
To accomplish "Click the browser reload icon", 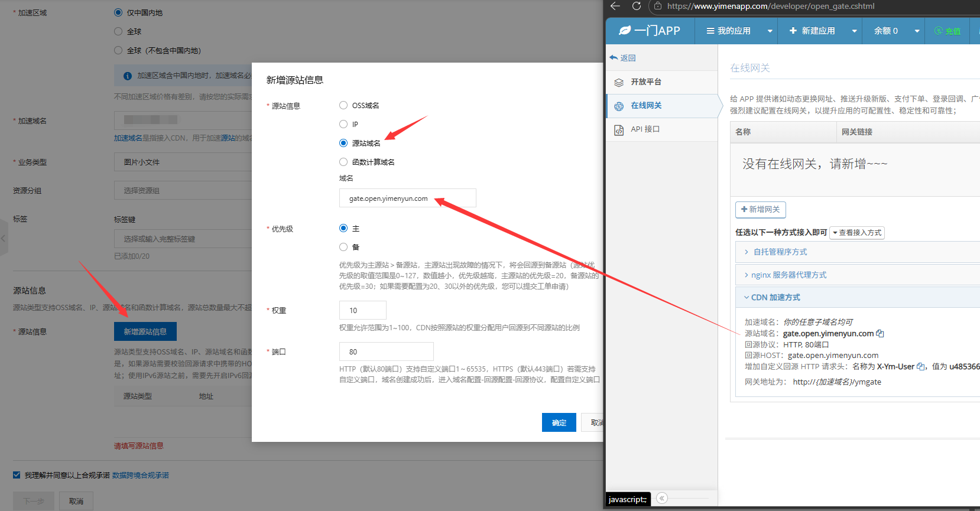I will [x=637, y=6].
